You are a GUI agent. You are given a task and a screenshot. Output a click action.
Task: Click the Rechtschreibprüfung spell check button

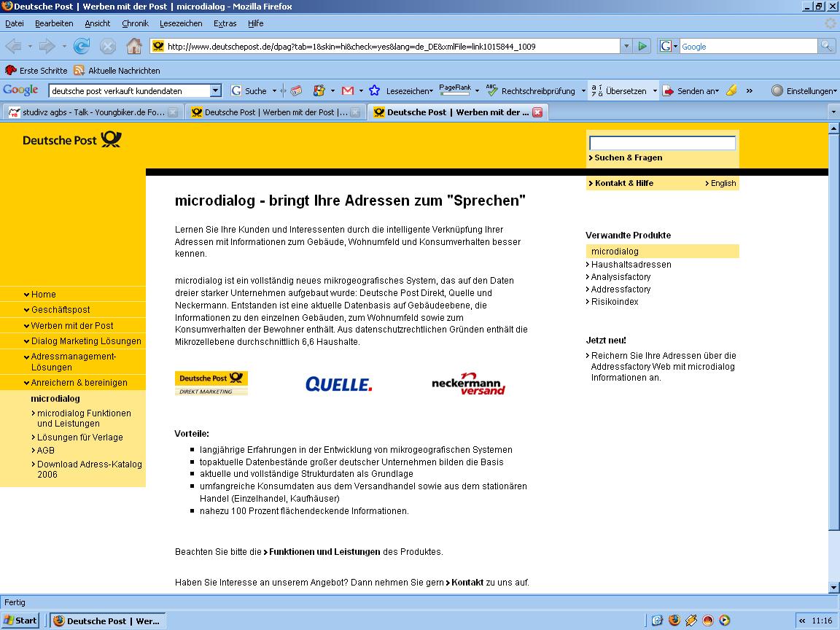pyautogui.click(x=531, y=91)
